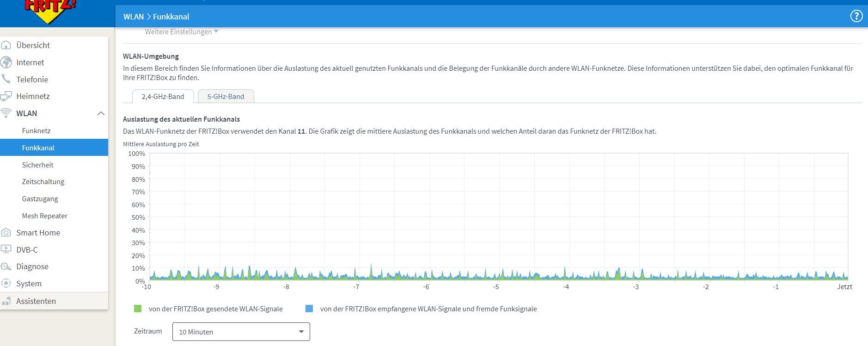Image resolution: width=868 pixels, height=346 pixels.
Task: Open Internet menu entry
Action: point(30,62)
